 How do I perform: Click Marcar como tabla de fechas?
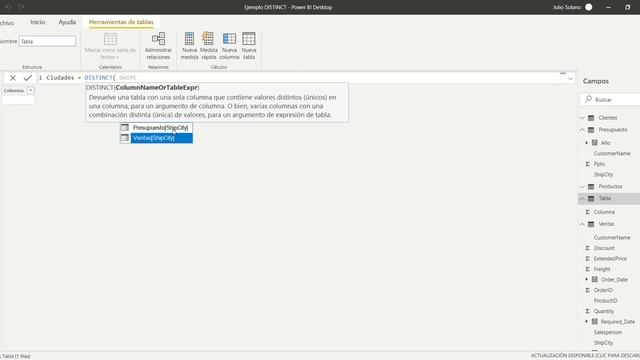click(110, 46)
